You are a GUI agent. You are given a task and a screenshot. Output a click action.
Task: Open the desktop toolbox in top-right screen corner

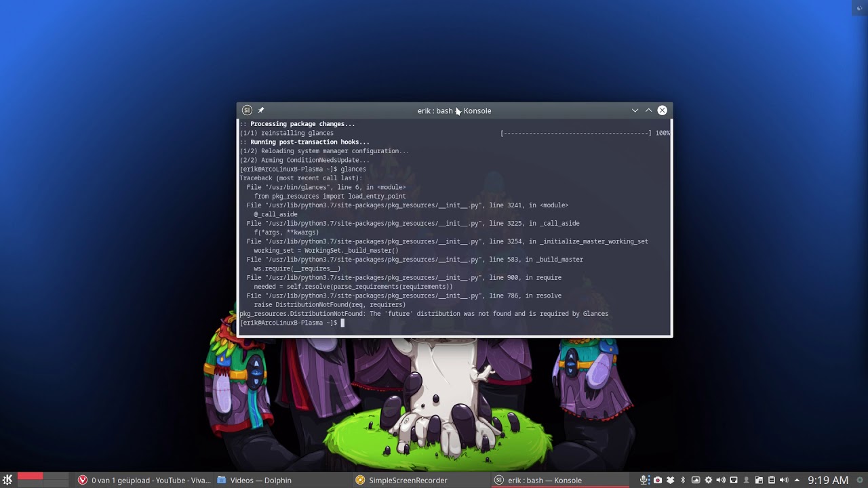pyautogui.click(x=860, y=7)
